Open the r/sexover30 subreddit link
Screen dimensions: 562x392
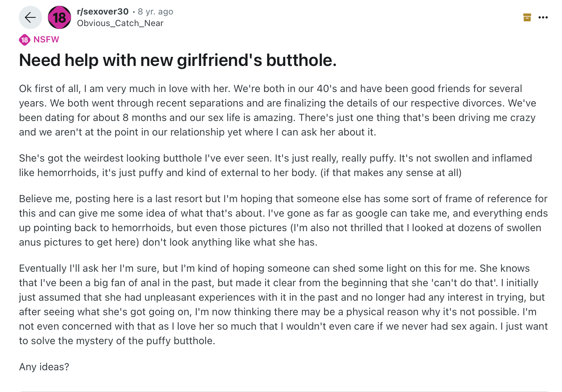103,12
